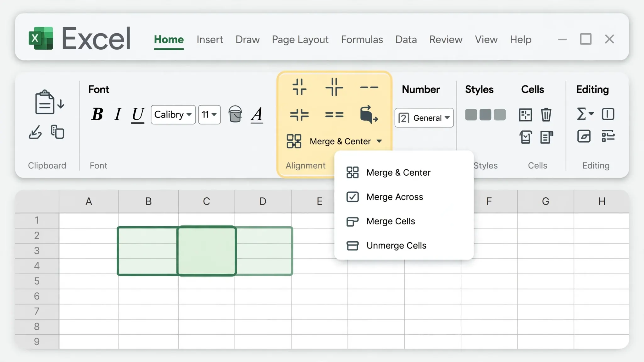Open the Data tab
This screenshot has width=644, height=362.
pos(406,40)
